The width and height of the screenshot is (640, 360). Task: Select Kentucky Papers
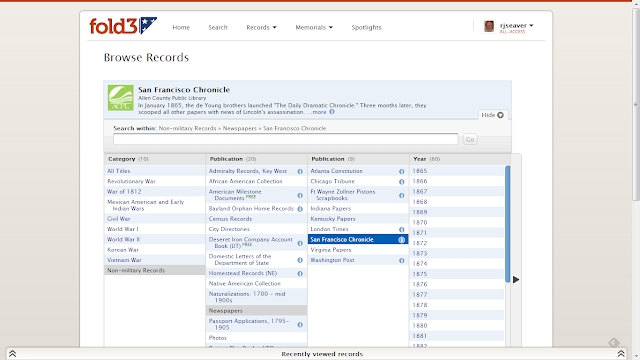click(358, 219)
